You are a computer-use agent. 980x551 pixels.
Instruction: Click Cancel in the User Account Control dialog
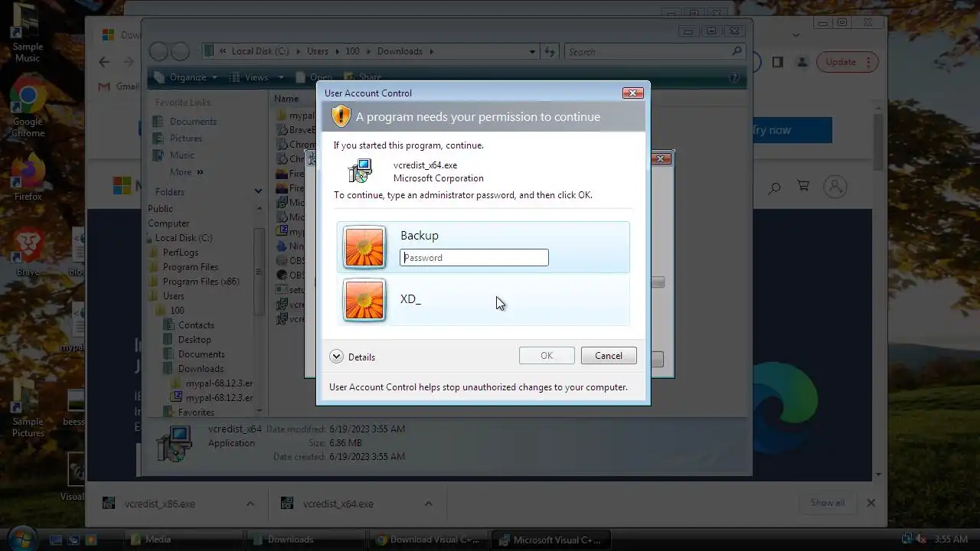pos(609,356)
